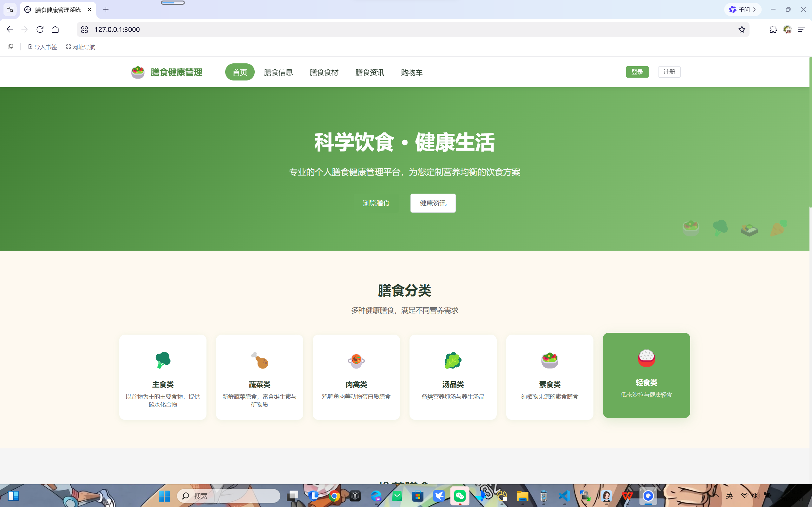Click the browser profile avatar icon
The height and width of the screenshot is (507, 812).
[787, 29]
